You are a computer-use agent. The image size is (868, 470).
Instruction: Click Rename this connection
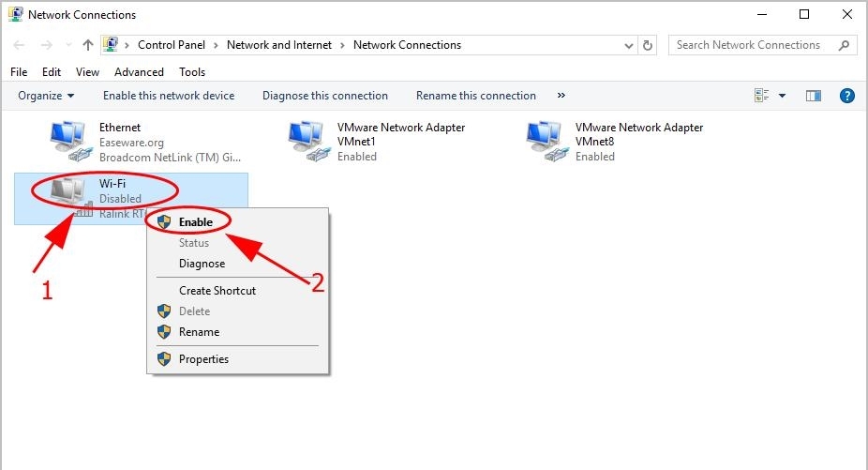[x=476, y=96]
